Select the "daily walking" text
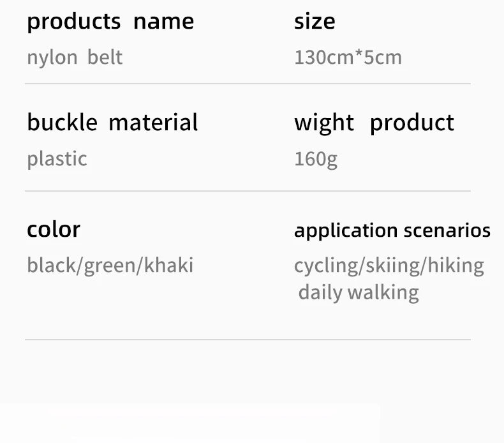Screen dimensions: 504x443 (359, 293)
